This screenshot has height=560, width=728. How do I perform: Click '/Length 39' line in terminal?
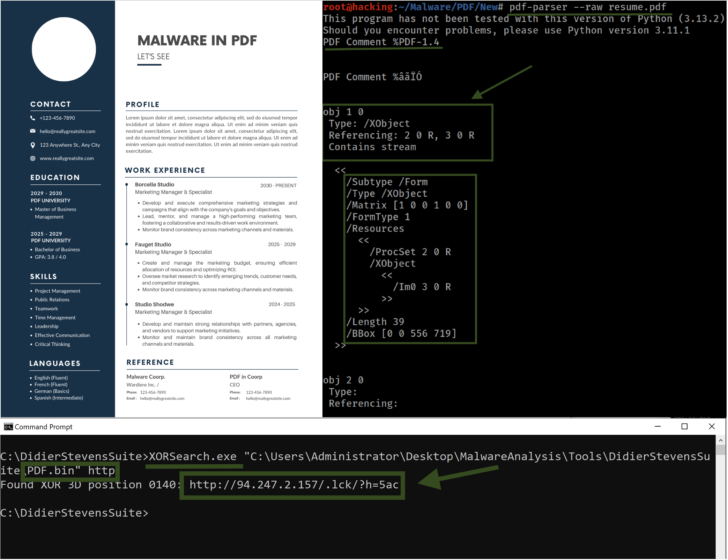pyautogui.click(x=375, y=322)
